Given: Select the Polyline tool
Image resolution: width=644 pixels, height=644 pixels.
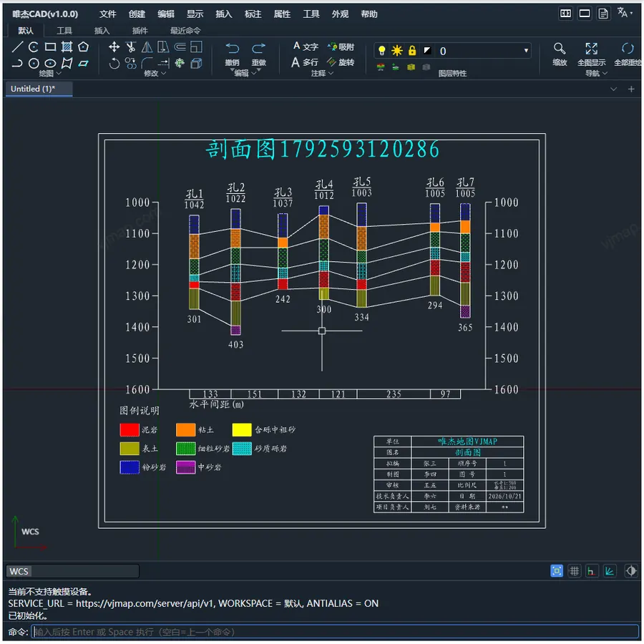Looking at the screenshot, I should [17, 63].
